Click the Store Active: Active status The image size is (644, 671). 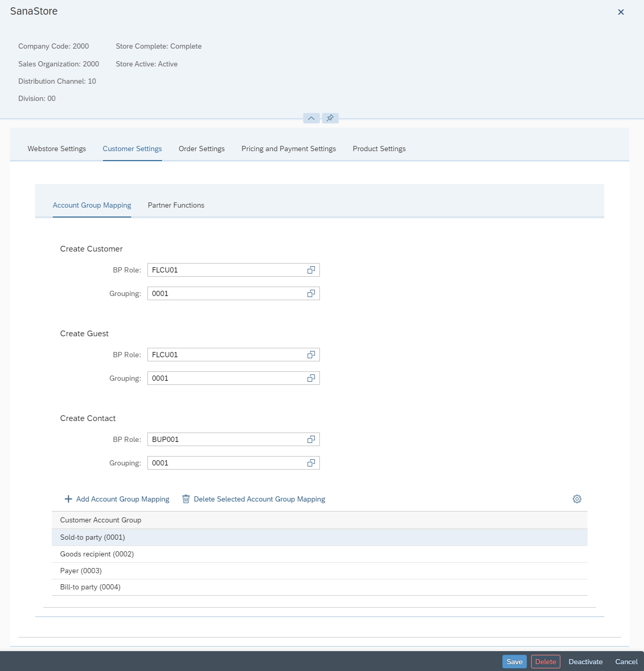click(x=147, y=64)
